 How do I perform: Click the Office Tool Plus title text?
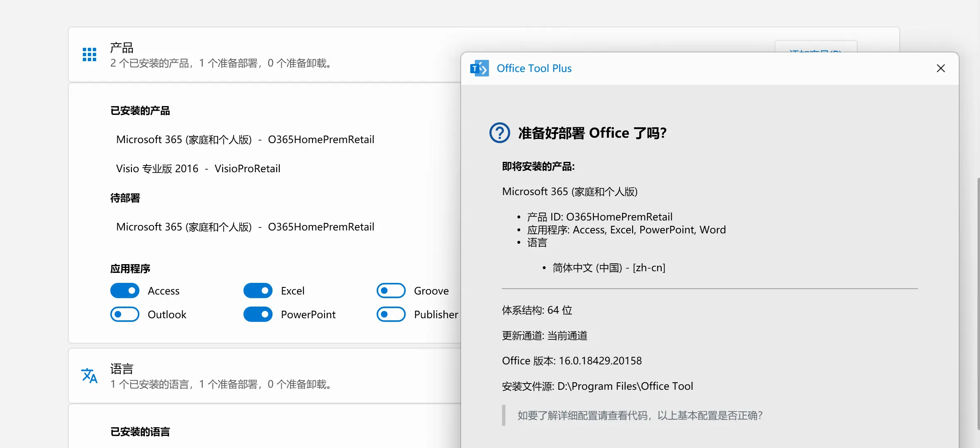pos(534,69)
